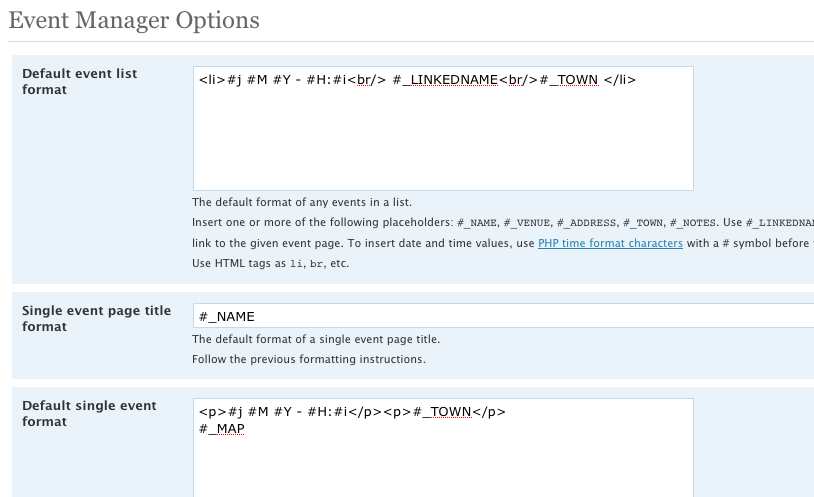Place cursor on #_NAME in the title format field
Image resolution: width=814 pixels, height=497 pixels.
tap(227, 317)
